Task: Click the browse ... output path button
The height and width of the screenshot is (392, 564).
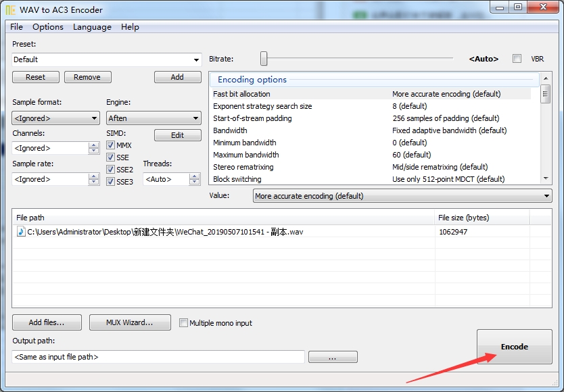Action: point(333,357)
